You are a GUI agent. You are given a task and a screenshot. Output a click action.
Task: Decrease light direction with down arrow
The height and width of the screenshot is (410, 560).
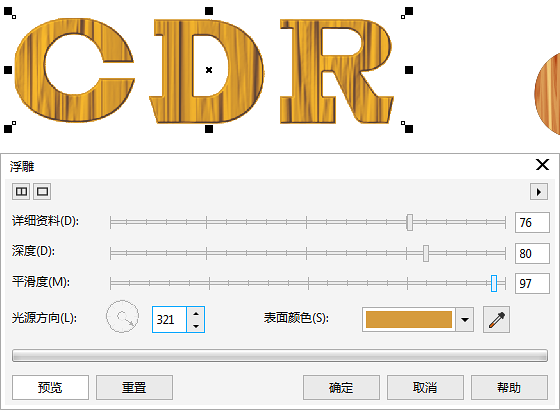[196, 326]
